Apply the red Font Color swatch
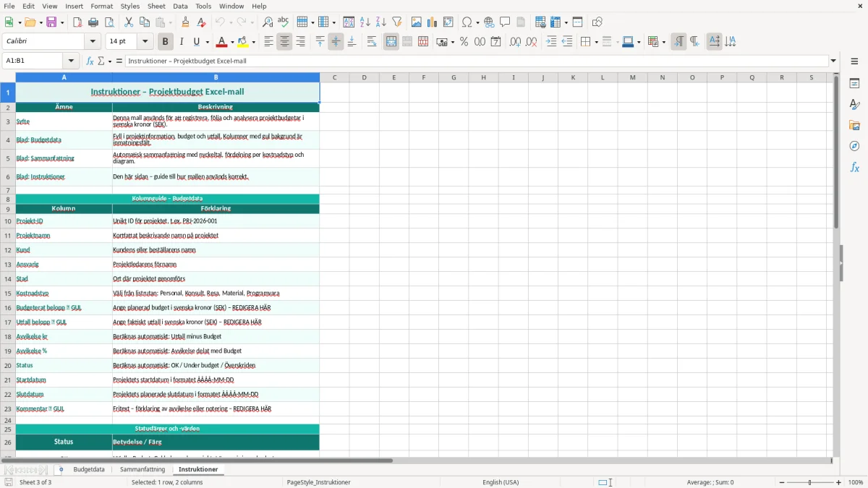The width and height of the screenshot is (868, 488). pos(222,42)
